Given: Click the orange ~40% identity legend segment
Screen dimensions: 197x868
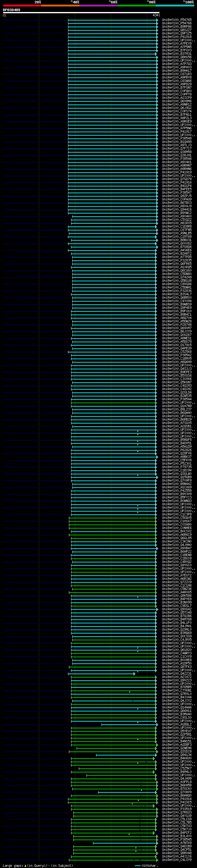Looking at the screenshot, I should pyautogui.click(x=60, y=6).
